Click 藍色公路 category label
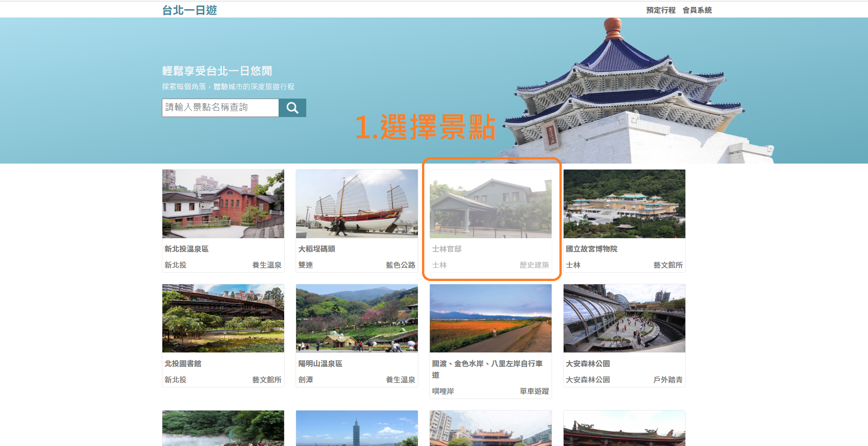Image resolution: width=868 pixels, height=446 pixels. click(400, 265)
